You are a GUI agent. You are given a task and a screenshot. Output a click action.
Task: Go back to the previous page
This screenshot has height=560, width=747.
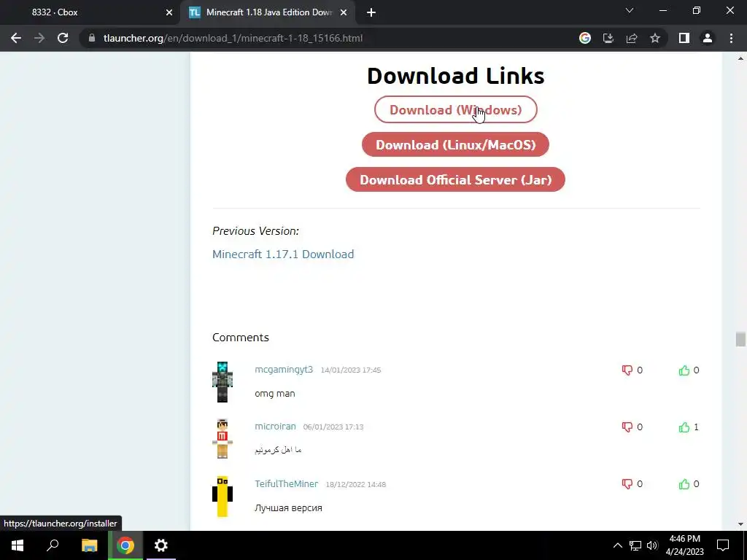coord(16,38)
